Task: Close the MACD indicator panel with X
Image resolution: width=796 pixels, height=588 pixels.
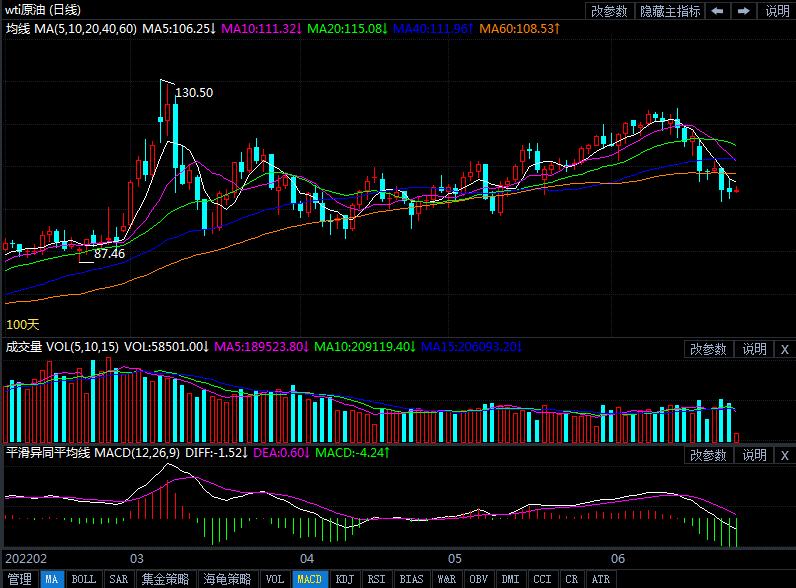Action: (784, 455)
